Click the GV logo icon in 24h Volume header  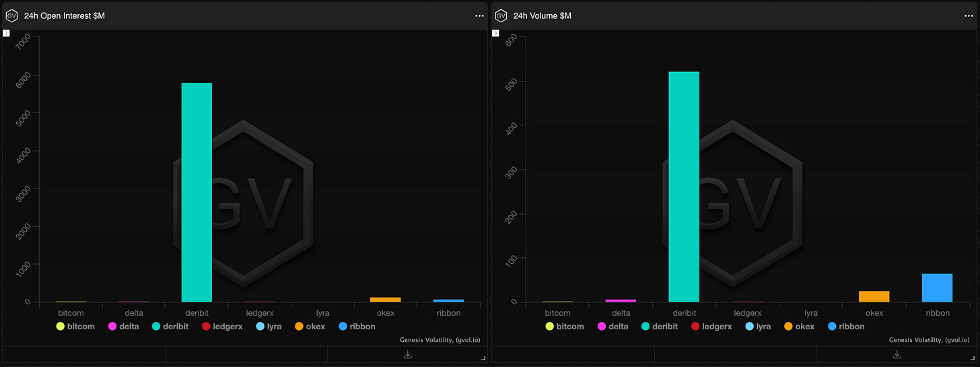[x=501, y=15]
